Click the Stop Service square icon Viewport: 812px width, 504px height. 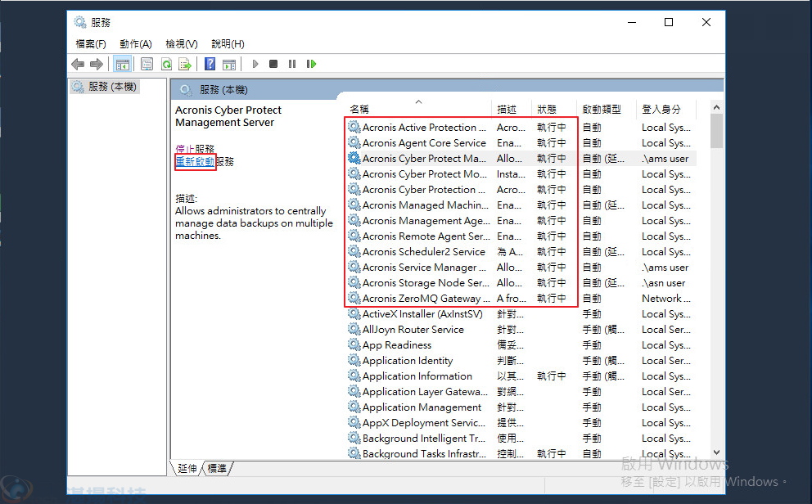pyautogui.click(x=273, y=64)
